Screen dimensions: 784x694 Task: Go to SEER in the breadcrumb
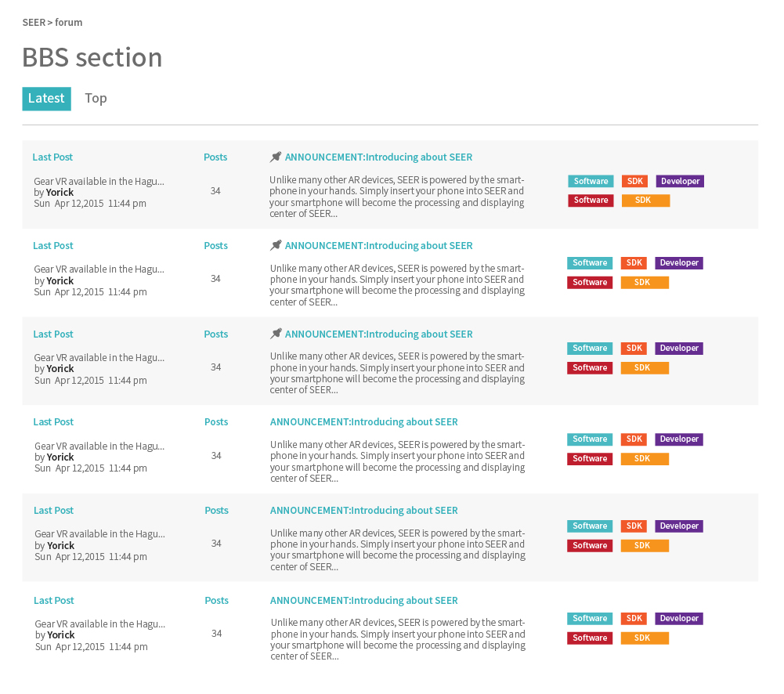pyautogui.click(x=34, y=23)
